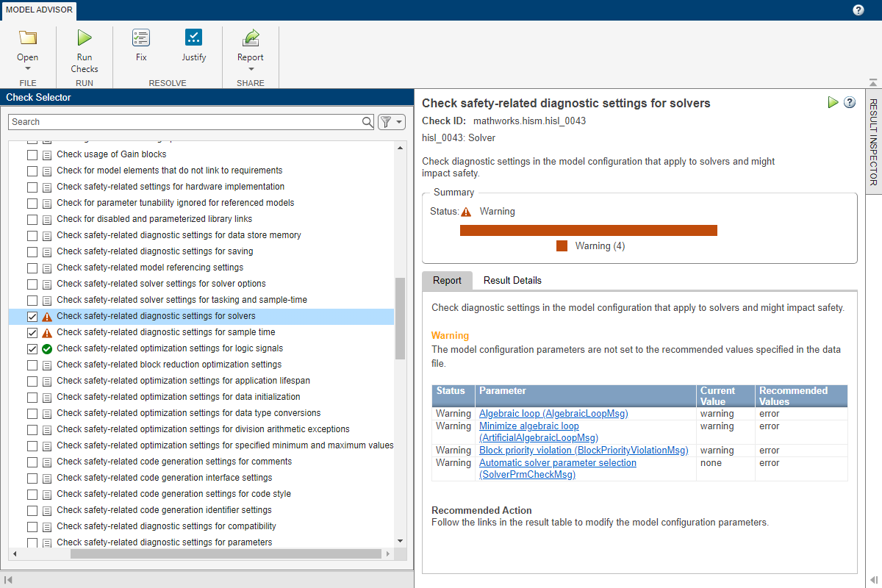882x588 pixels.
Task: Expand the Open button dropdown arrow
Action: [x=28, y=70]
